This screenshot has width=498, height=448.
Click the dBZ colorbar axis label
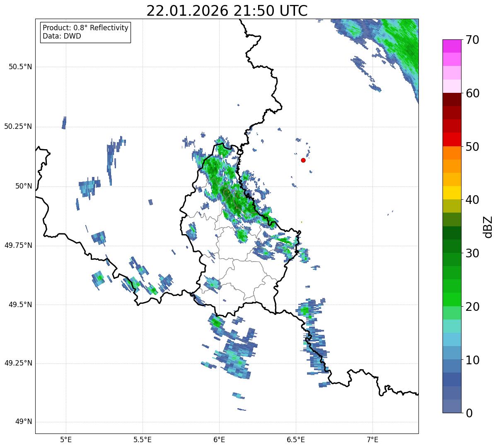tap(488, 226)
